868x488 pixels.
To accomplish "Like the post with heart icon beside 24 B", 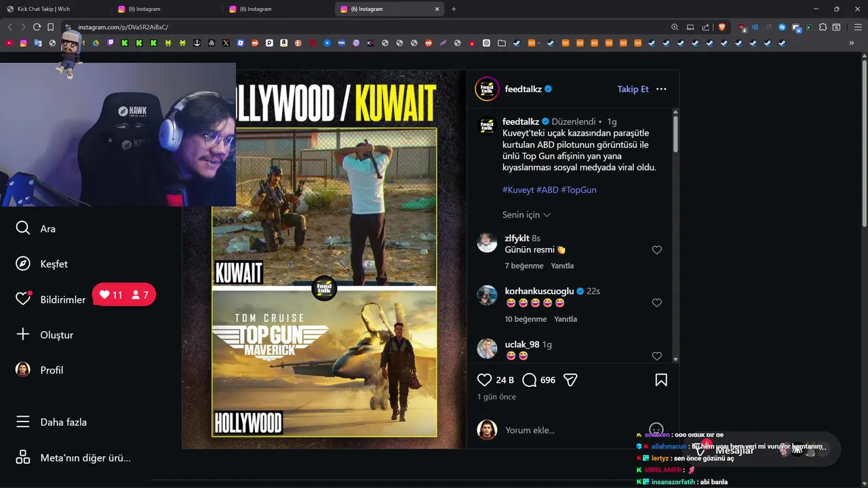I will point(484,380).
